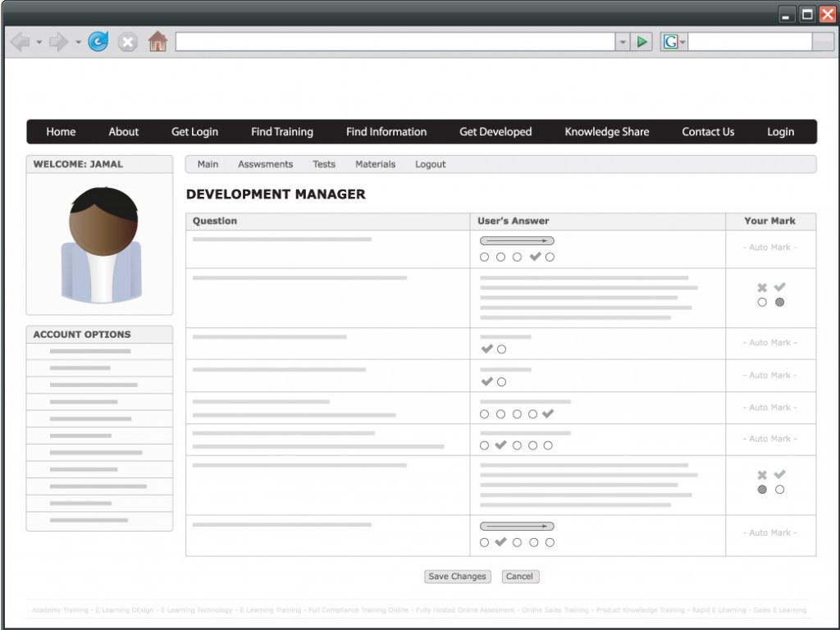This screenshot has height=630, width=840.
Task: Select the unchecked radio in the third question row
Action: (501, 349)
